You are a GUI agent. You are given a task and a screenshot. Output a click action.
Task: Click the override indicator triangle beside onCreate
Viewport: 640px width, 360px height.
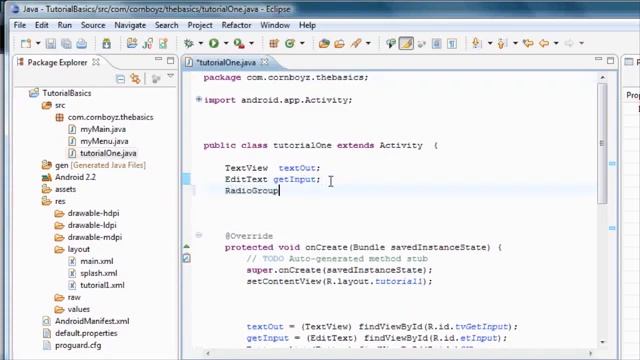pos(187,247)
